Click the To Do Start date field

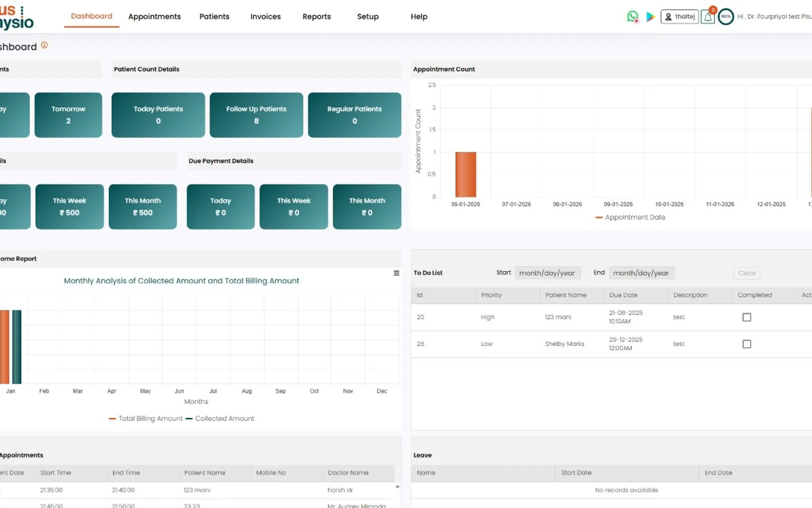(x=548, y=273)
